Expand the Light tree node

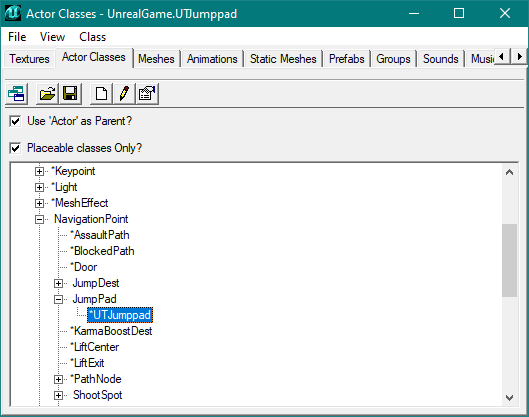point(39,187)
